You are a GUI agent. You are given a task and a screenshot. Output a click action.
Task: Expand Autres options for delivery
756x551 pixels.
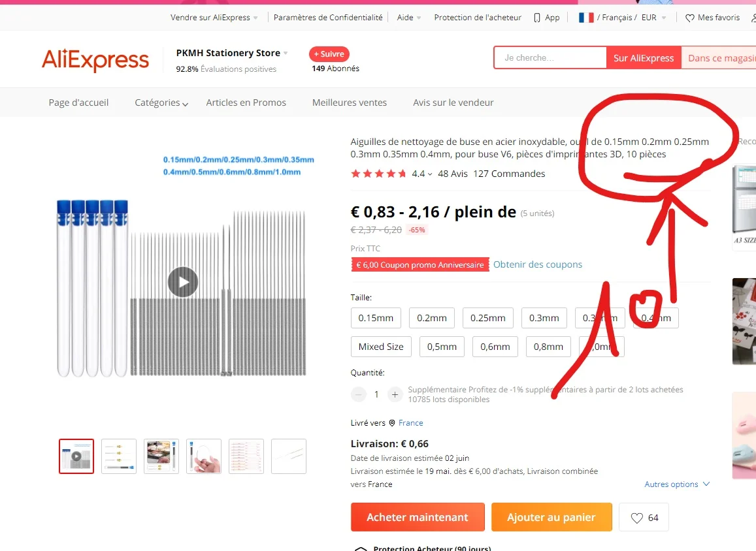(677, 484)
